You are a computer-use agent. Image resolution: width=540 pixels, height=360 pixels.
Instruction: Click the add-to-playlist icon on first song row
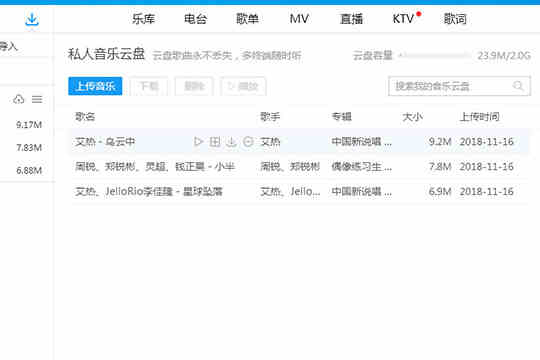215,142
